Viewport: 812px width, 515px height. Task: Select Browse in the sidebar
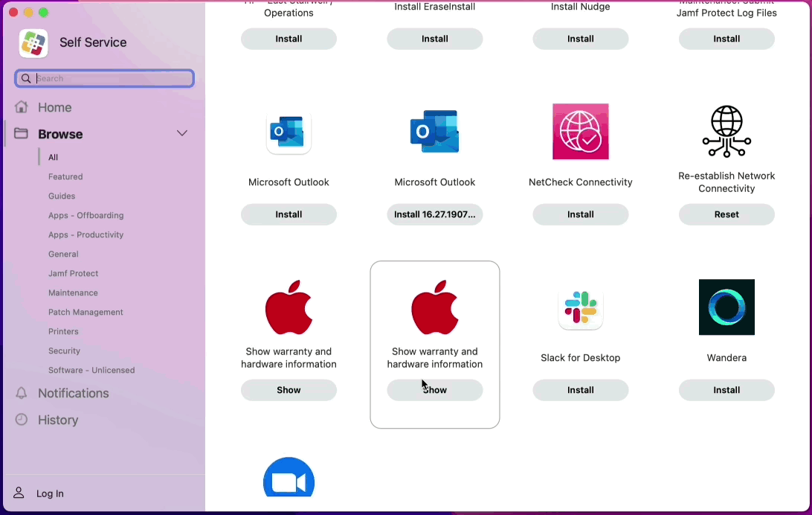tap(60, 134)
